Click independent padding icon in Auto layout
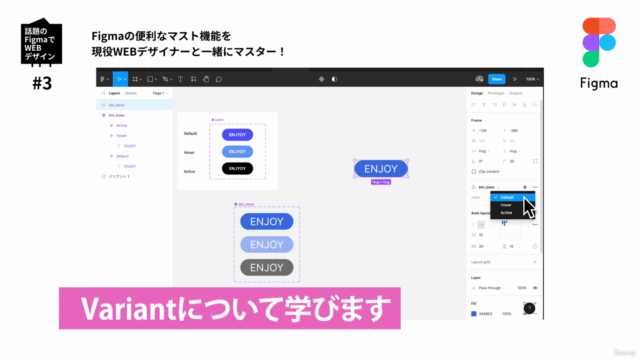Screen dimensions: 640x360 535,247
